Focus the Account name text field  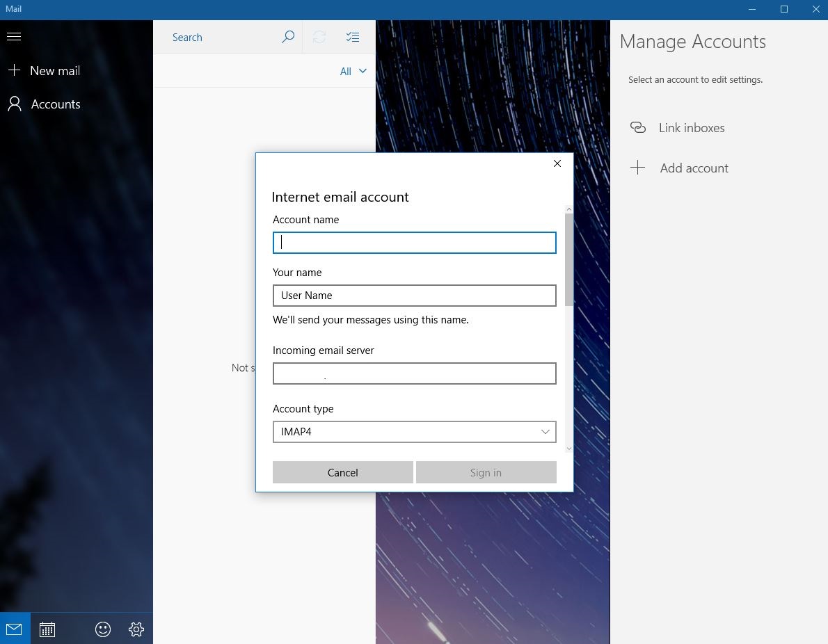[x=414, y=243]
